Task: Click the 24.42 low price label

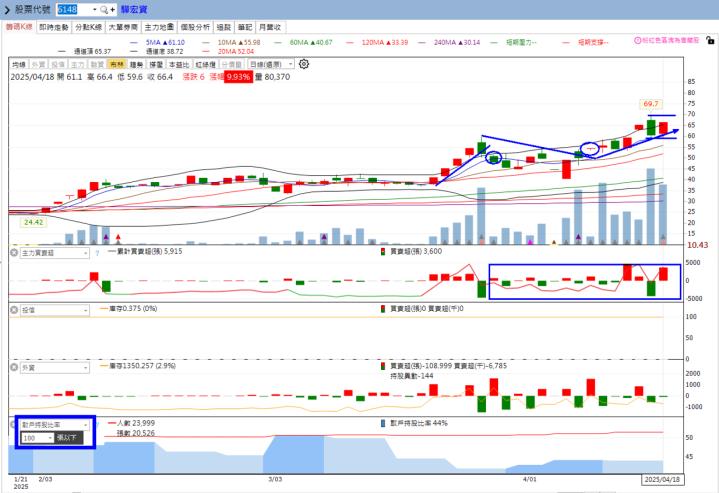Action: tap(33, 222)
